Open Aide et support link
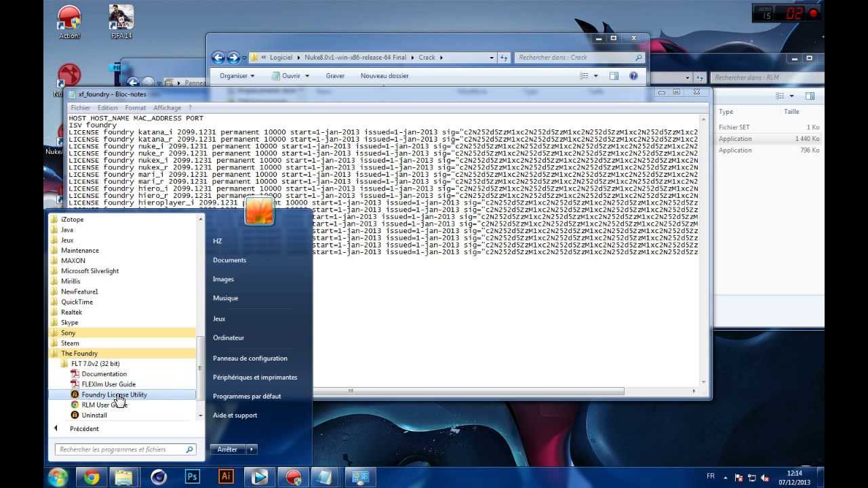The image size is (868, 488). coord(235,415)
